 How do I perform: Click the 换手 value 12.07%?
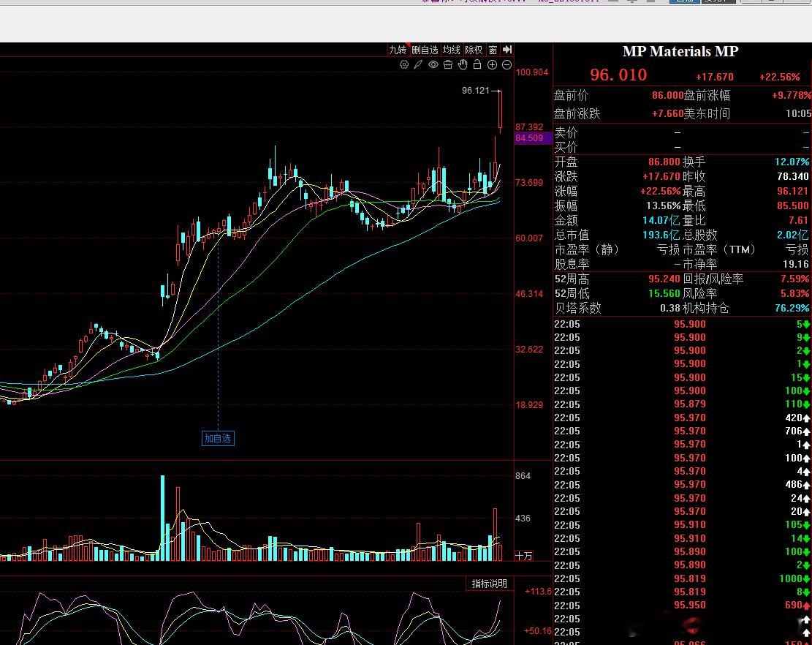pyautogui.click(x=792, y=162)
